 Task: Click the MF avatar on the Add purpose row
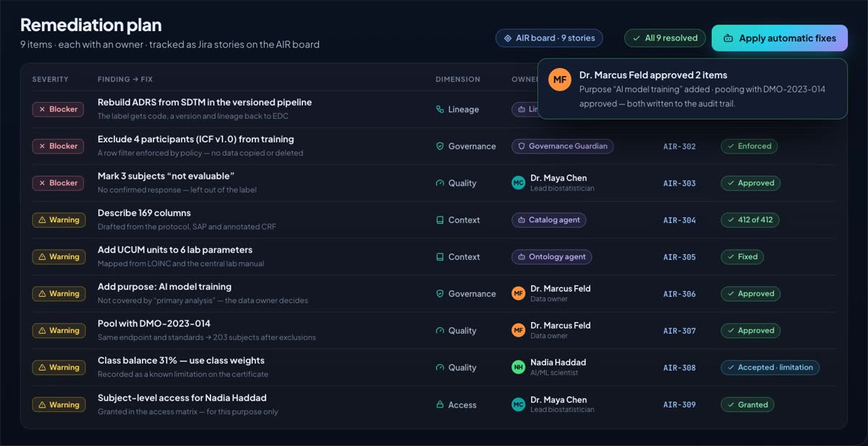(518, 294)
